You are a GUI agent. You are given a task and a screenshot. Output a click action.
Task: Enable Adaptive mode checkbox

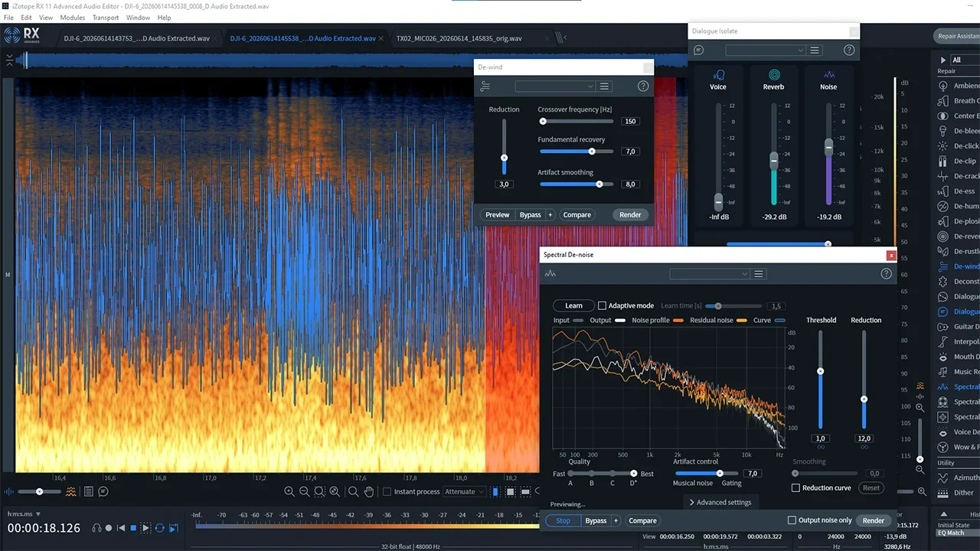tap(602, 305)
